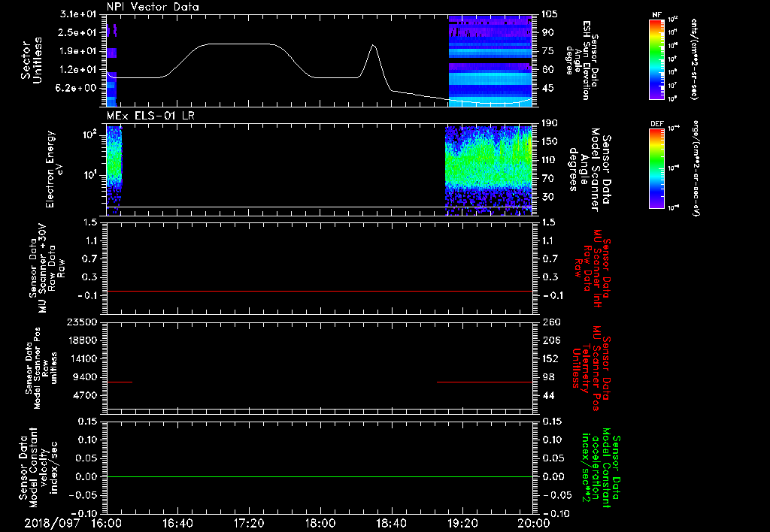Click the red "MU Scanner Pos Telemetry" label

(x=591, y=368)
